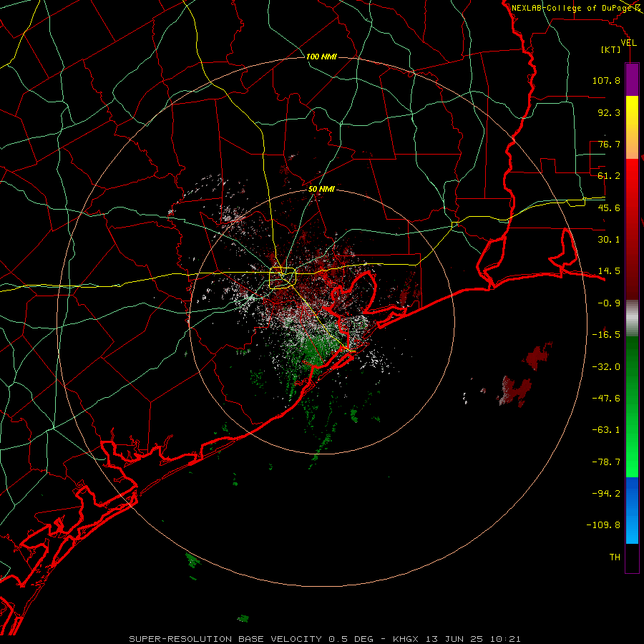Click the yellow segment of velocity color bar
The height and width of the screenshot is (644, 644).
click(x=632, y=127)
